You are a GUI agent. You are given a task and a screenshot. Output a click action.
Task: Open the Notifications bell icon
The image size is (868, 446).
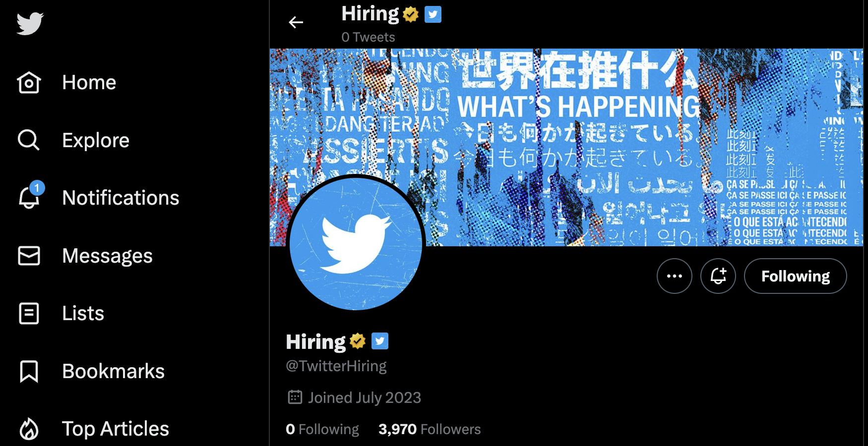click(x=30, y=196)
